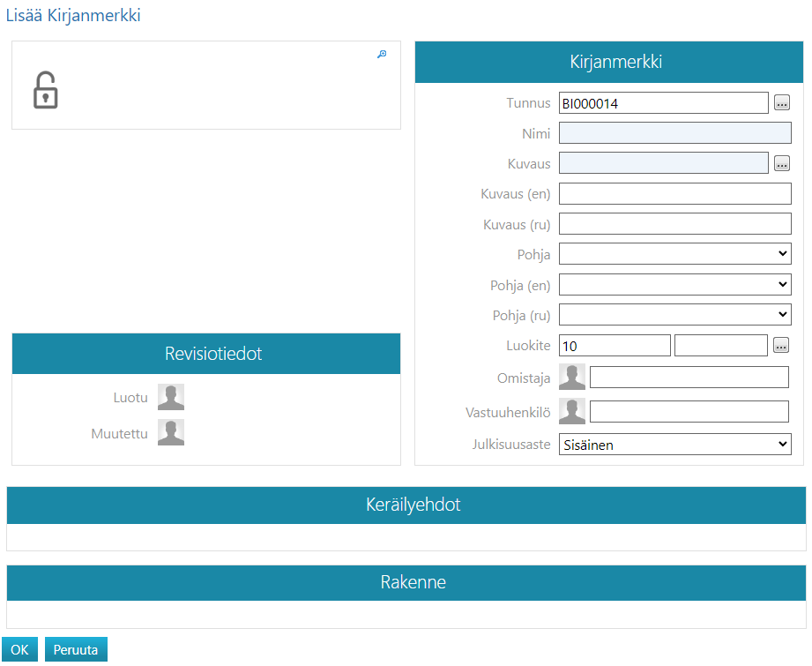Screen dimensions: 812x666
Task: Click the Muutettu user avatar
Action: (x=171, y=433)
